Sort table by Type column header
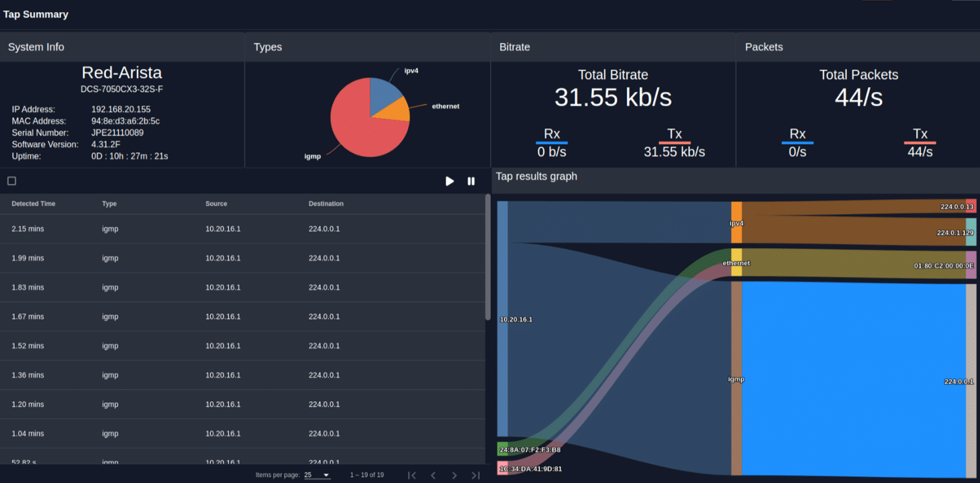Viewport: 980px width, 483px height. (109, 204)
